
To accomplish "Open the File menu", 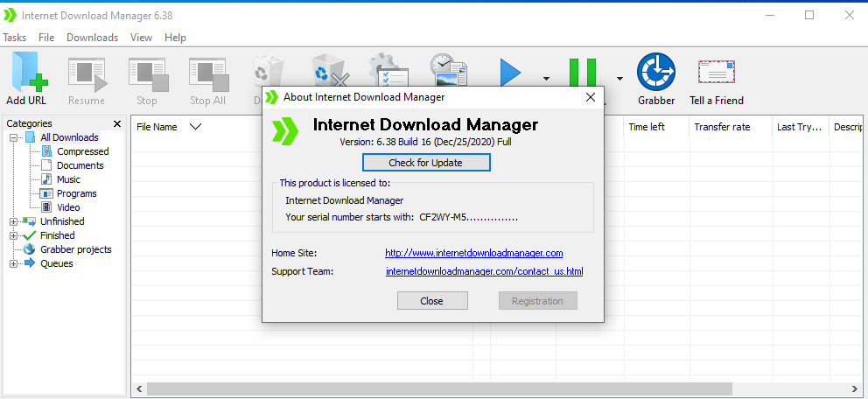I will 46,38.
